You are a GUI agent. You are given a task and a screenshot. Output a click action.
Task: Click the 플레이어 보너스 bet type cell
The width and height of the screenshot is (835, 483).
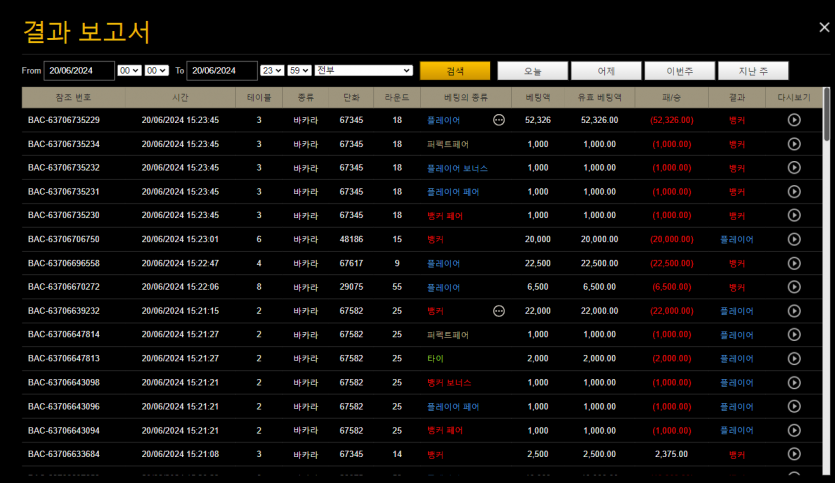click(x=457, y=168)
